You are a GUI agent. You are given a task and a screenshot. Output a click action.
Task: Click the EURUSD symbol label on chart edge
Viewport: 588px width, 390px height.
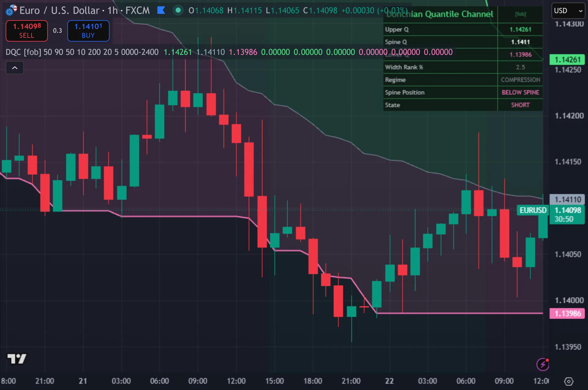coord(533,210)
